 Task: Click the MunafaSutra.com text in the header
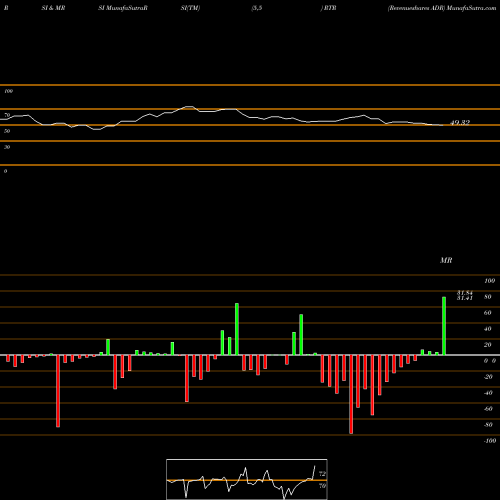[x=471, y=8]
